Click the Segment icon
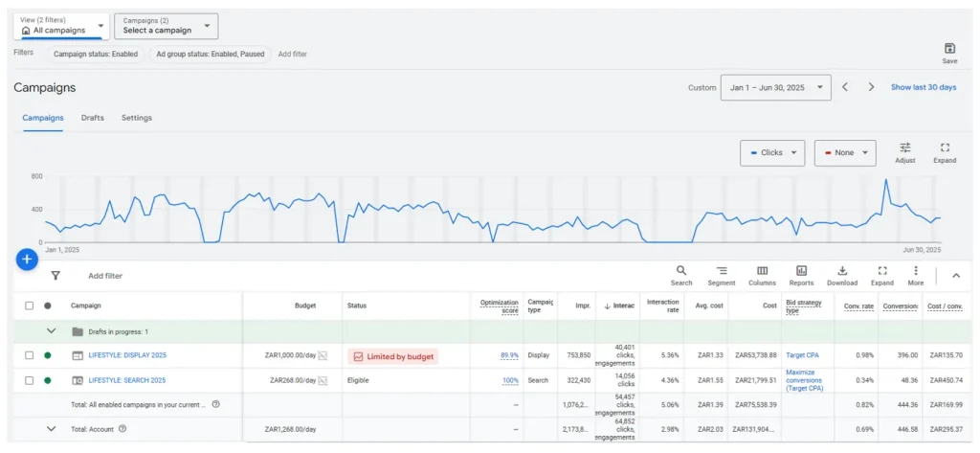This screenshot has width=980, height=453. [x=722, y=272]
